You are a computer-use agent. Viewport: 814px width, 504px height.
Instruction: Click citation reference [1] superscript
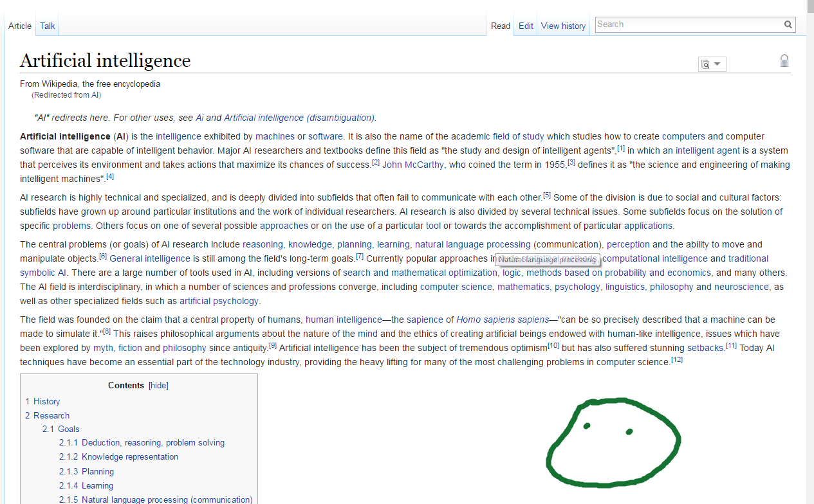pyautogui.click(x=621, y=148)
